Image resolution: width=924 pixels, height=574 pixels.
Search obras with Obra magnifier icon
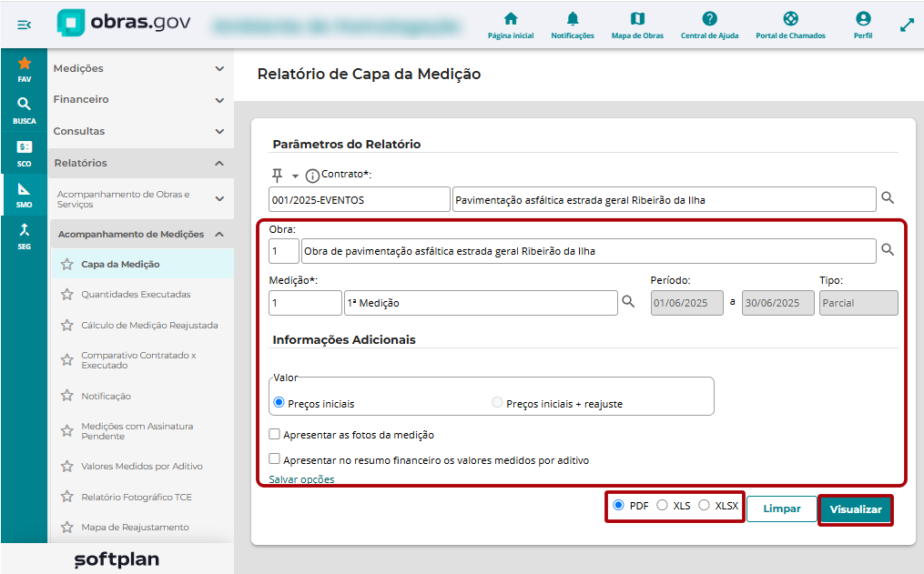[888, 249]
